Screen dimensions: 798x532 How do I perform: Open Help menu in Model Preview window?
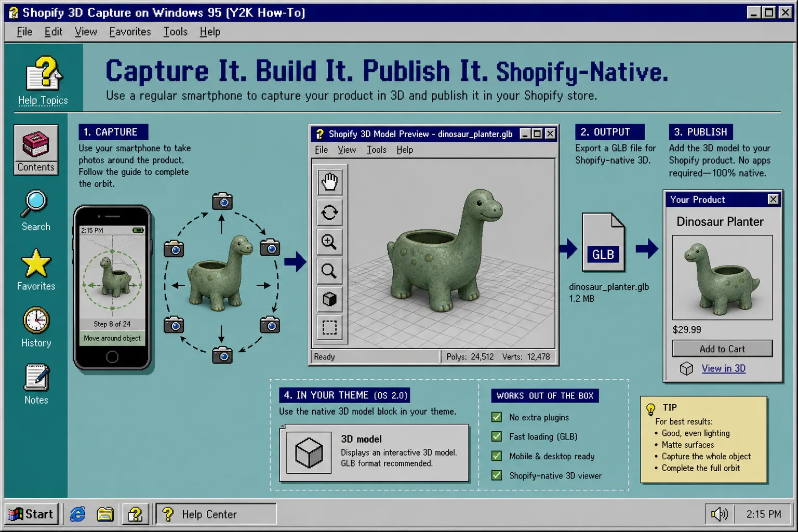point(405,150)
